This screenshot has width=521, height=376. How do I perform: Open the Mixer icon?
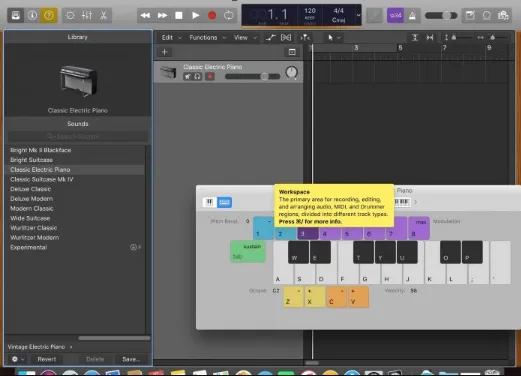[87, 15]
